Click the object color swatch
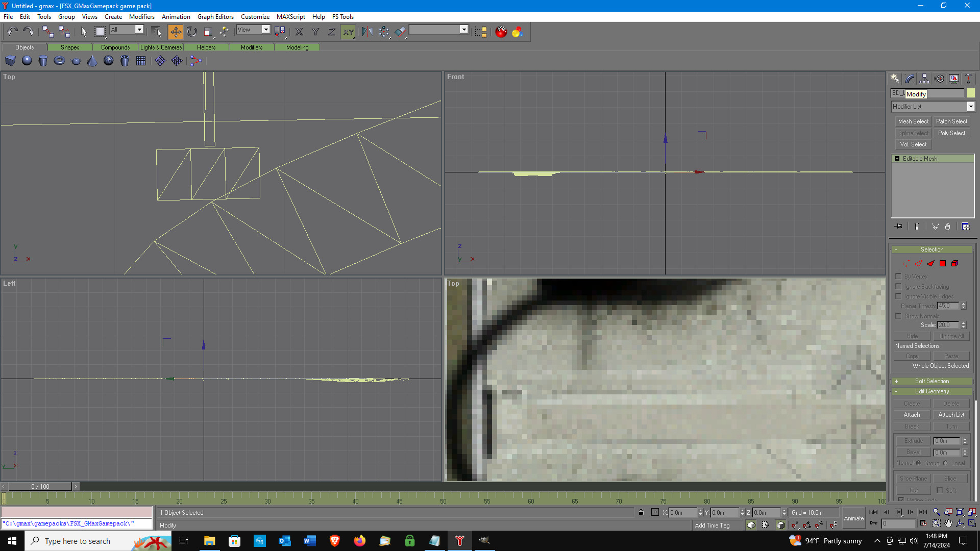Image resolution: width=980 pixels, height=551 pixels. coord(971,93)
